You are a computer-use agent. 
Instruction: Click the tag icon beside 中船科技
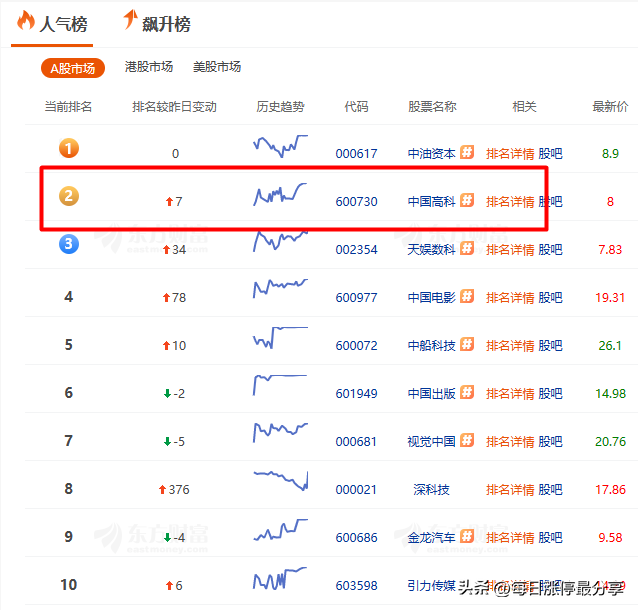click(467, 345)
